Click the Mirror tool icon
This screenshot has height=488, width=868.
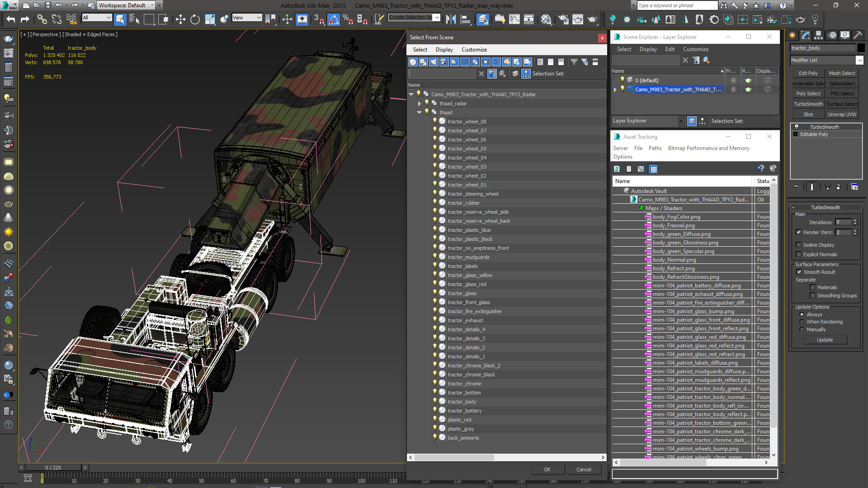point(451,19)
